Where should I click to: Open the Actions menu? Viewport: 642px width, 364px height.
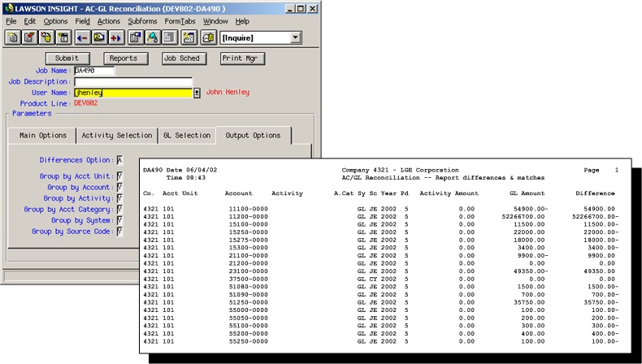(109, 21)
